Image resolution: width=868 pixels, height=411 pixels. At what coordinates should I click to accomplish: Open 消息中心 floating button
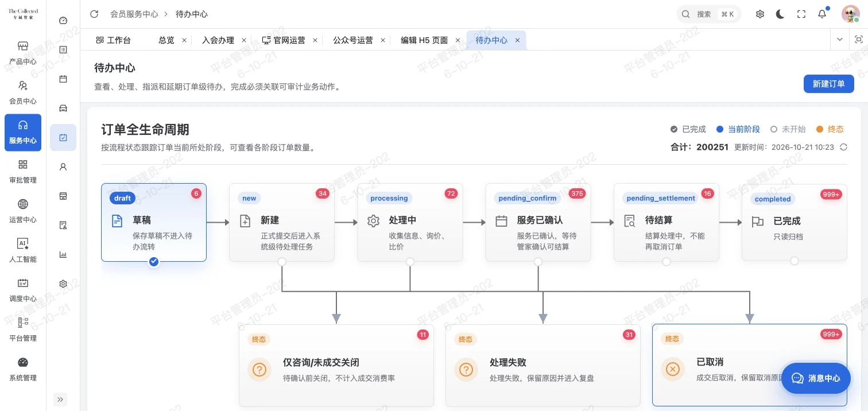[816, 378]
